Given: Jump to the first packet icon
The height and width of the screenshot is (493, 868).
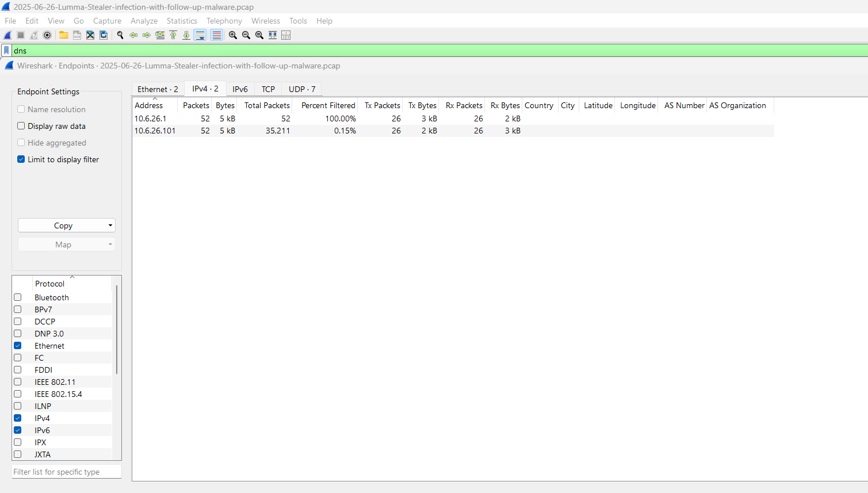Looking at the screenshot, I should pos(173,35).
